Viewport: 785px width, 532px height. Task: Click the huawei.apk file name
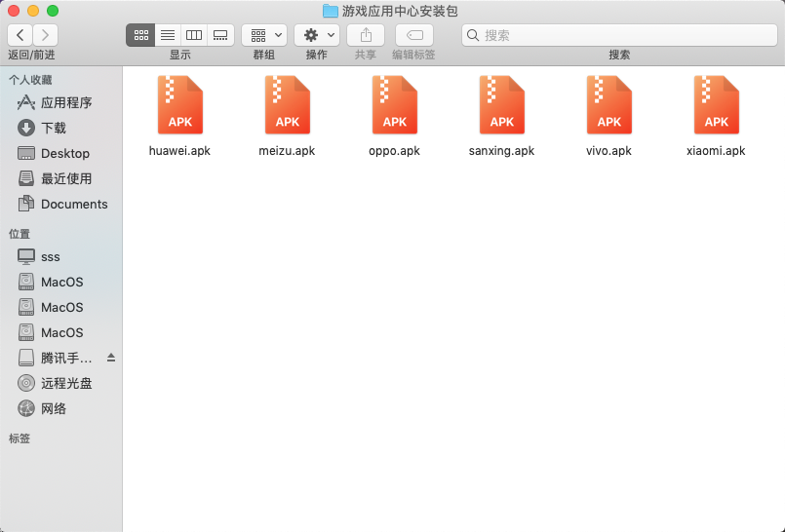click(179, 151)
